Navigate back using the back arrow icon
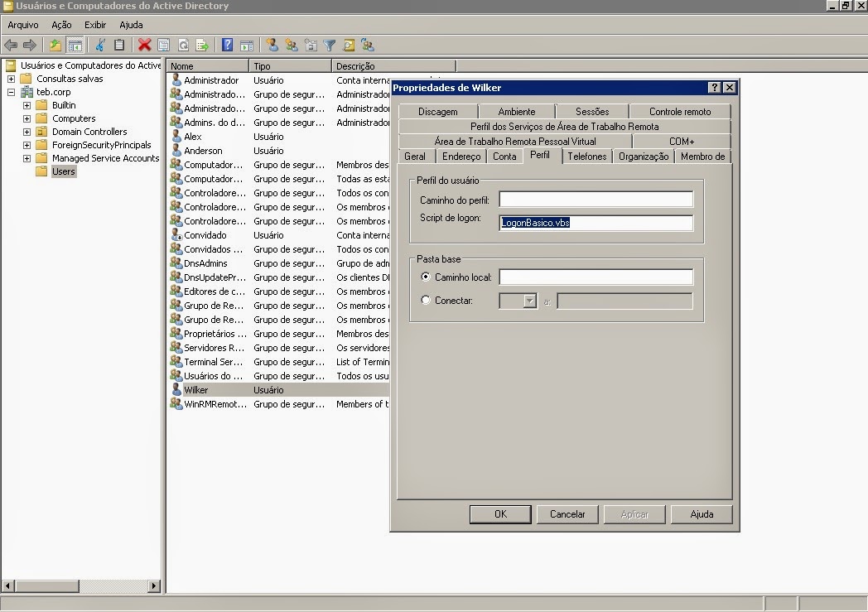Viewport: 868px width, 612px height. click(x=12, y=45)
